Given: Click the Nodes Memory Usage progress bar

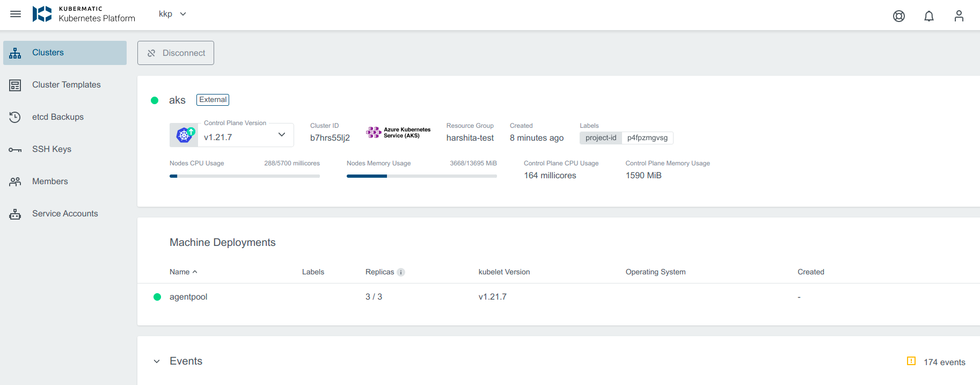Looking at the screenshot, I should pyautogui.click(x=421, y=176).
